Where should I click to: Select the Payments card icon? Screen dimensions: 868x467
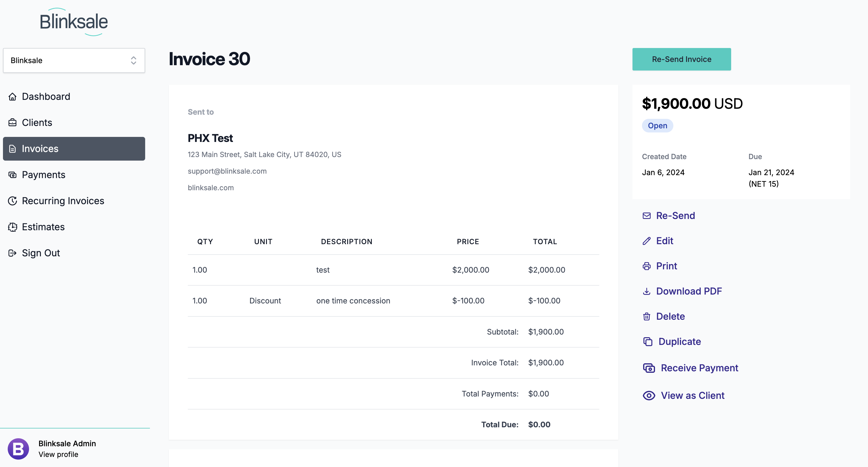click(12, 175)
